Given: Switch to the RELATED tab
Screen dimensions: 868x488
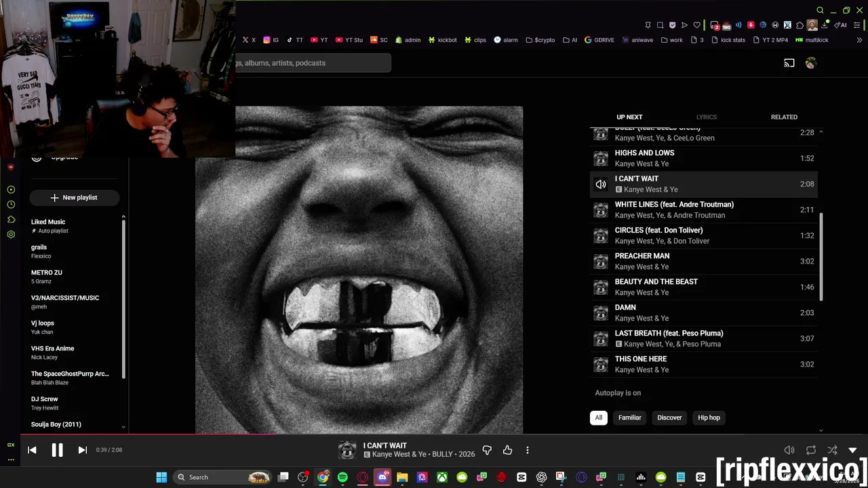Looking at the screenshot, I should coord(784,117).
